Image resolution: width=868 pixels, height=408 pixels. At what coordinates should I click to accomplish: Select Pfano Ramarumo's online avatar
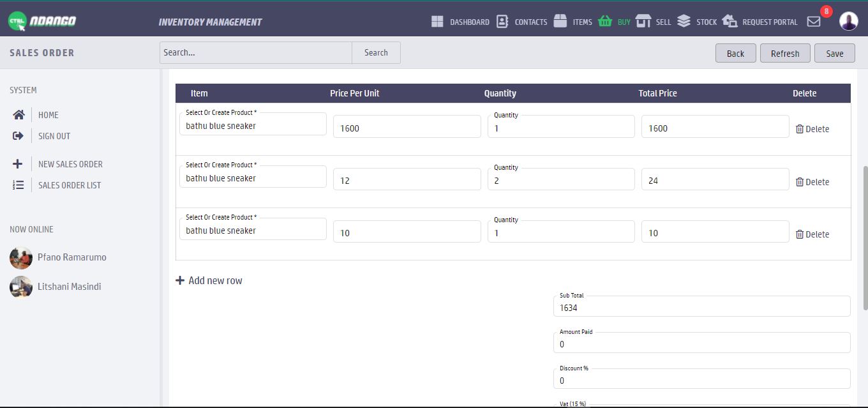tap(21, 258)
